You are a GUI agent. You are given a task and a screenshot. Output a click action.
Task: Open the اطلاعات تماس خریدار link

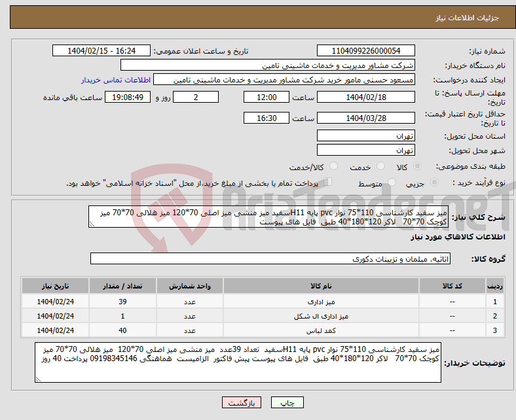click(x=116, y=80)
